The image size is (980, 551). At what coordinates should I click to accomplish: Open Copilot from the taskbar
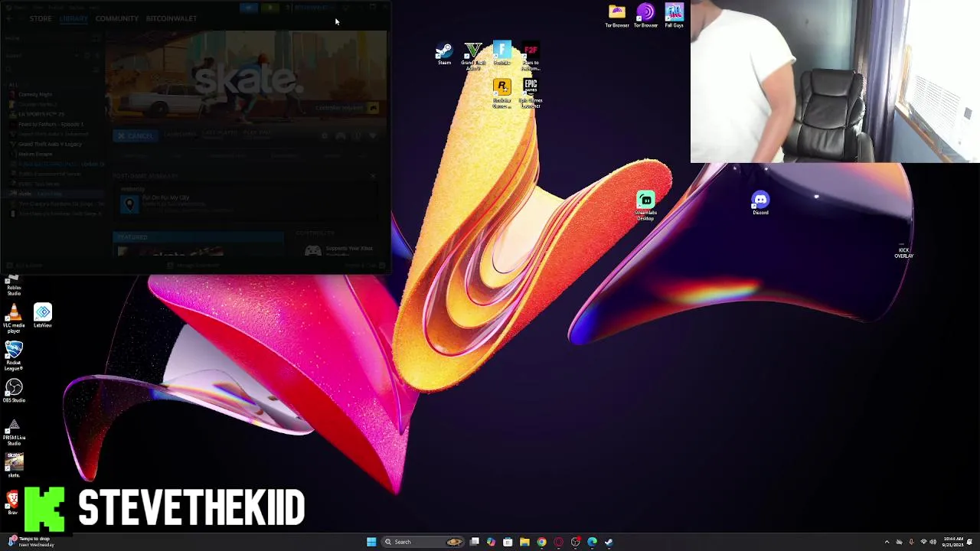pos(491,542)
